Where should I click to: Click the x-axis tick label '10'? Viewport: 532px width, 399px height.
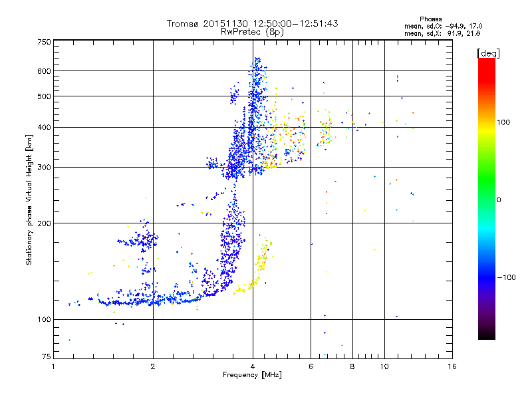coord(384,366)
